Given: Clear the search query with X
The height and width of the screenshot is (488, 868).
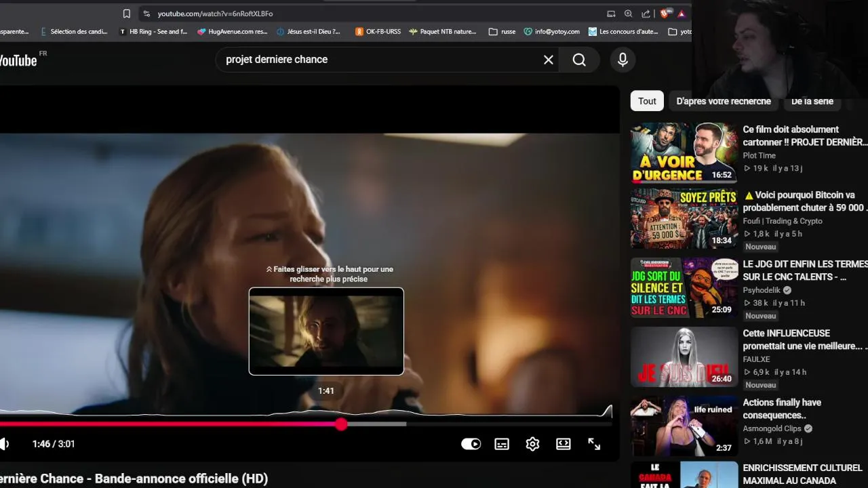Looking at the screenshot, I should pos(549,60).
